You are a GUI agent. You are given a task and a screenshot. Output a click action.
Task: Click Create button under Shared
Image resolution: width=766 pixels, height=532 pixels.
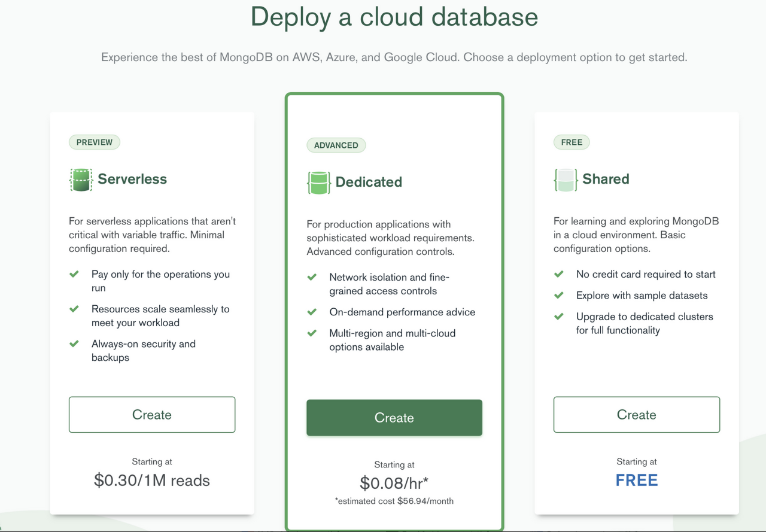(x=637, y=415)
